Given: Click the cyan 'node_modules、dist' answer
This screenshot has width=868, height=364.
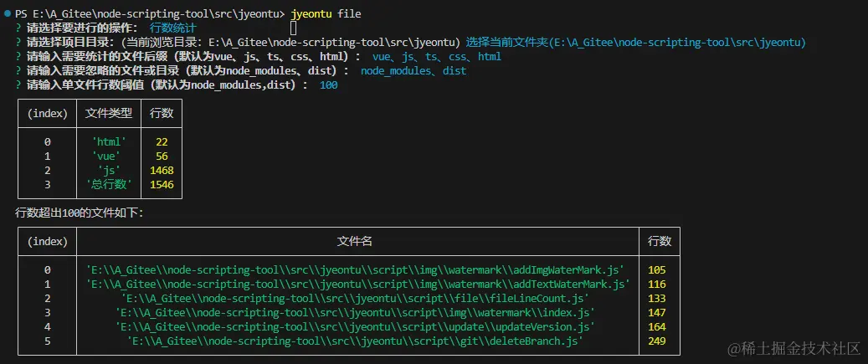Looking at the screenshot, I should point(413,71).
